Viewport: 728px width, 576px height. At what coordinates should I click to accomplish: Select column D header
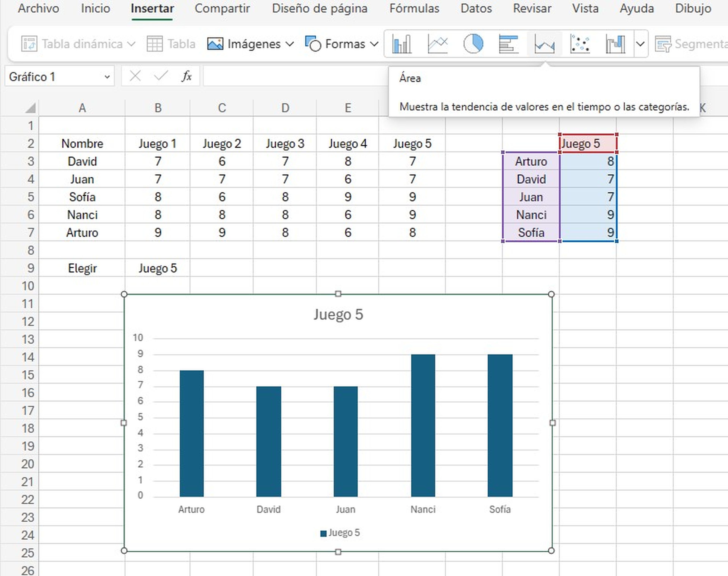[x=285, y=108]
